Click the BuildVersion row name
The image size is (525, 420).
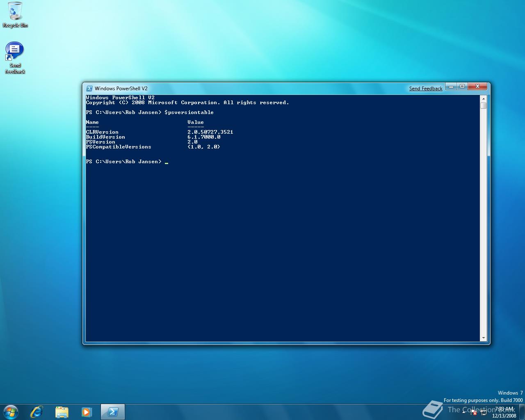coord(105,137)
